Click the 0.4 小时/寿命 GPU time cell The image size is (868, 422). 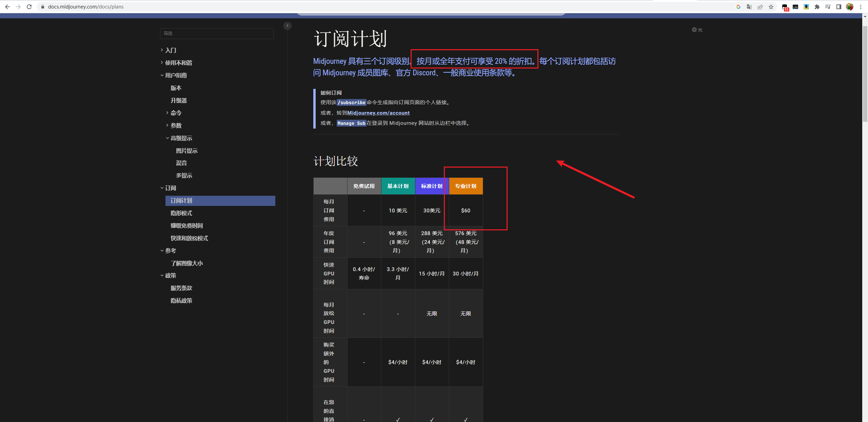click(x=364, y=273)
